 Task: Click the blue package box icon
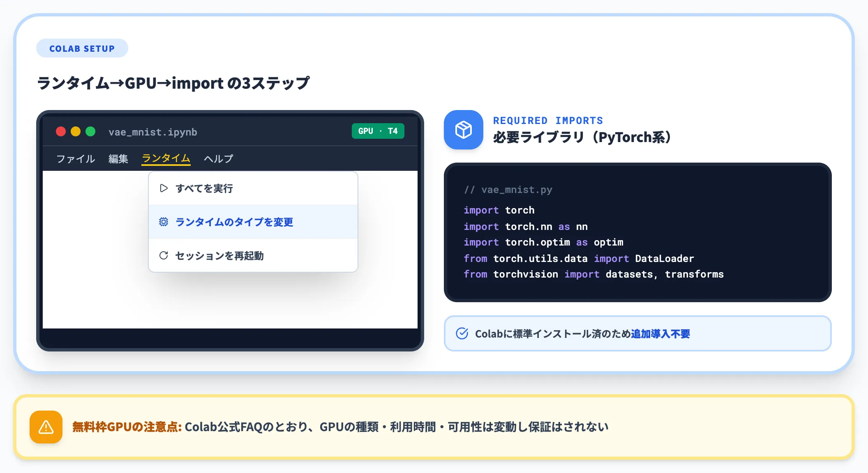point(464,130)
